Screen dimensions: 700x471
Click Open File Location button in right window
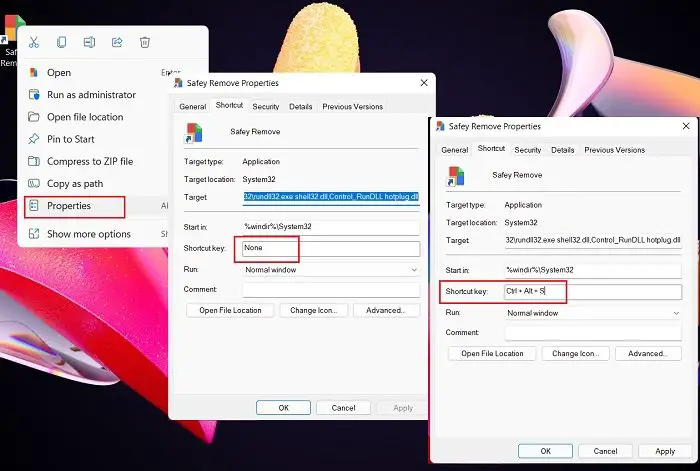point(492,354)
